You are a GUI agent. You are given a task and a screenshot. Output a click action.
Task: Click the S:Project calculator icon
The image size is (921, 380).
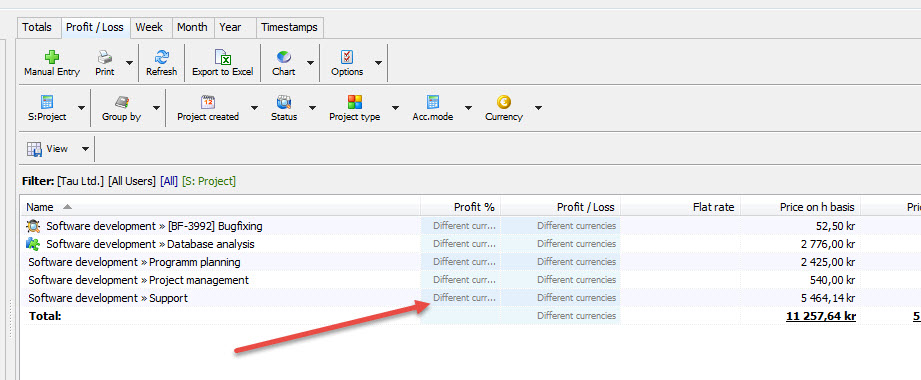click(47, 102)
